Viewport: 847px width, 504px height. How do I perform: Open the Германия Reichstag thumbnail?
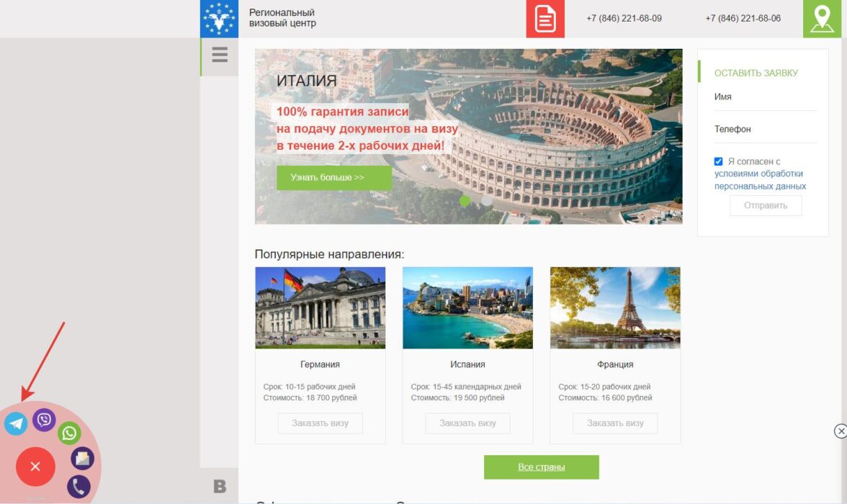pos(321,308)
